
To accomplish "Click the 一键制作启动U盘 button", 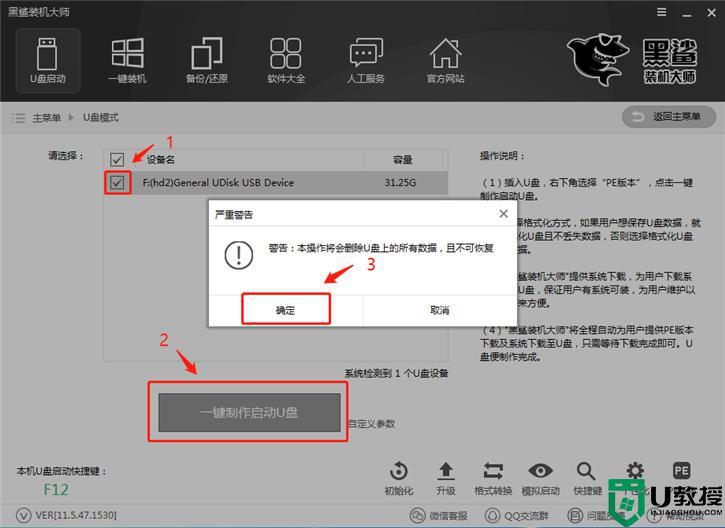I will pos(249,412).
